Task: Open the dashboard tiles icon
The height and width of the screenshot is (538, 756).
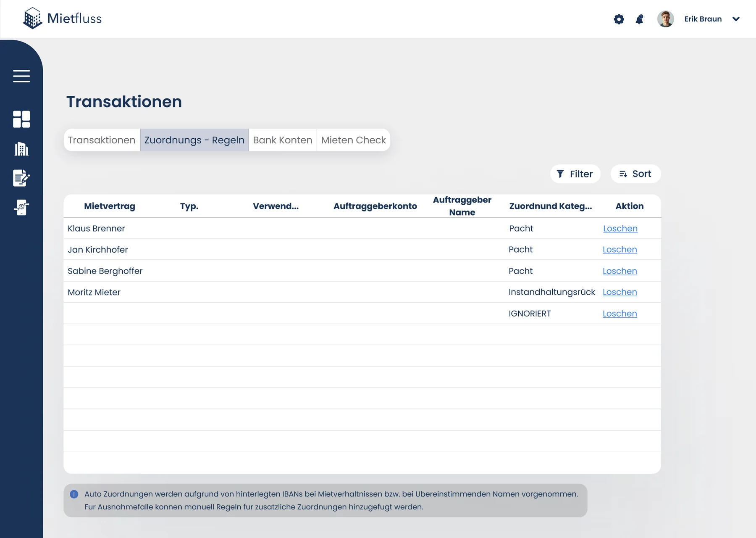Action: click(21, 119)
